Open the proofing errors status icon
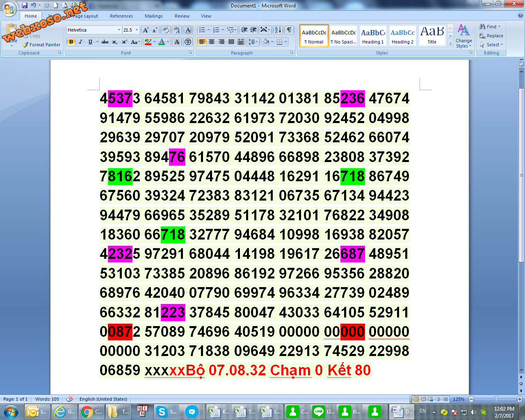The image size is (525, 420). click(x=70, y=399)
